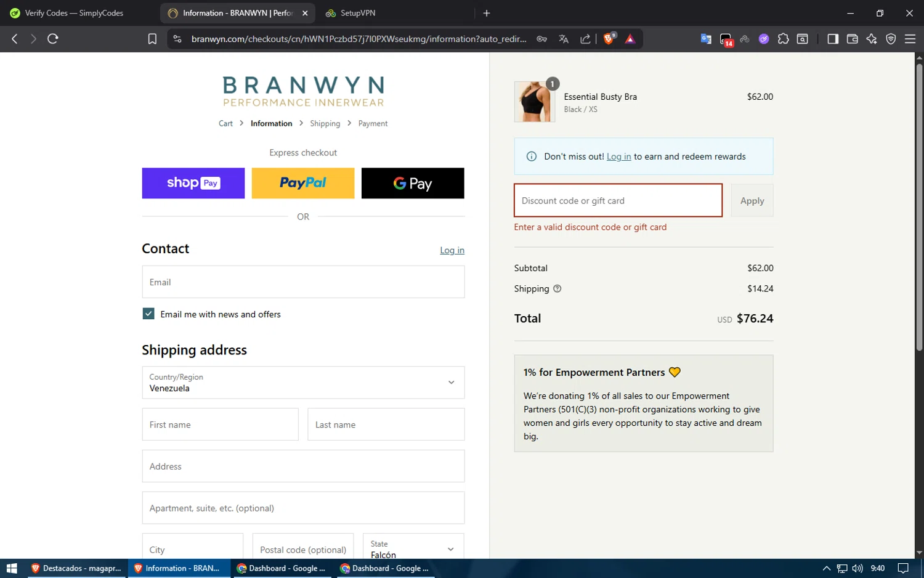The image size is (924, 578).
Task: Open Destacados taskbar window
Action: coord(76,568)
